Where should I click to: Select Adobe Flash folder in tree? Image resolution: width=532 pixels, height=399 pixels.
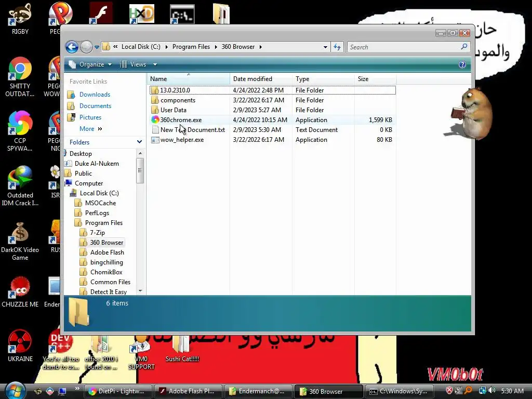click(x=107, y=252)
